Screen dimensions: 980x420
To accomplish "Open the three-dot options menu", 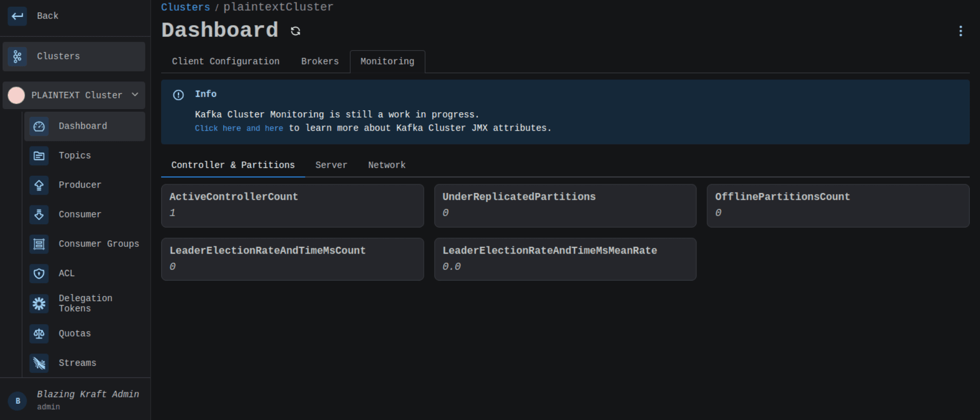I will [961, 31].
